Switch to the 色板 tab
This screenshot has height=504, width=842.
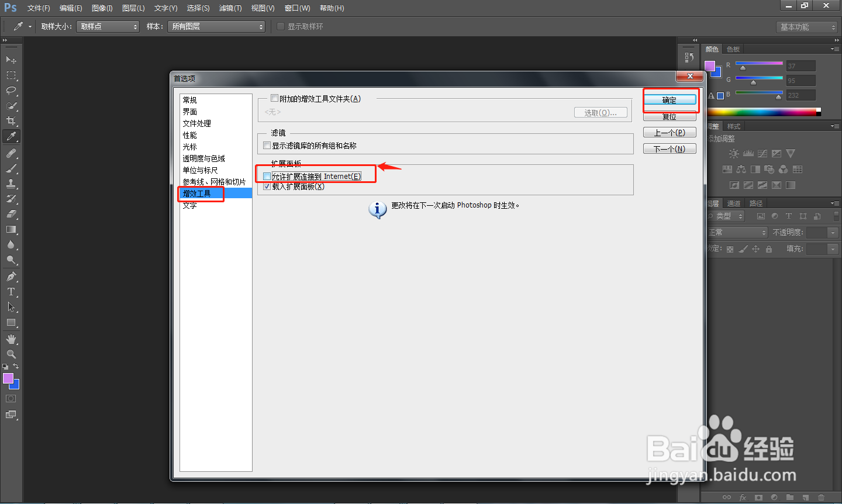733,49
